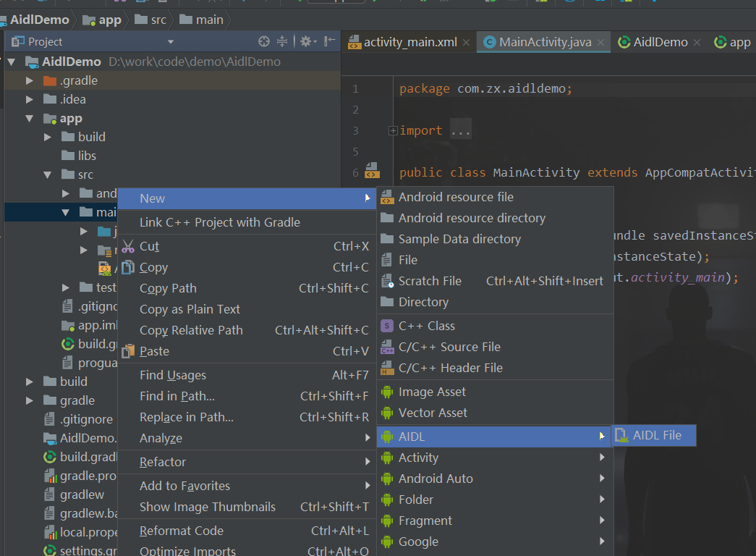756x556 pixels.
Task: Collapse the src folder
Action: (x=48, y=174)
